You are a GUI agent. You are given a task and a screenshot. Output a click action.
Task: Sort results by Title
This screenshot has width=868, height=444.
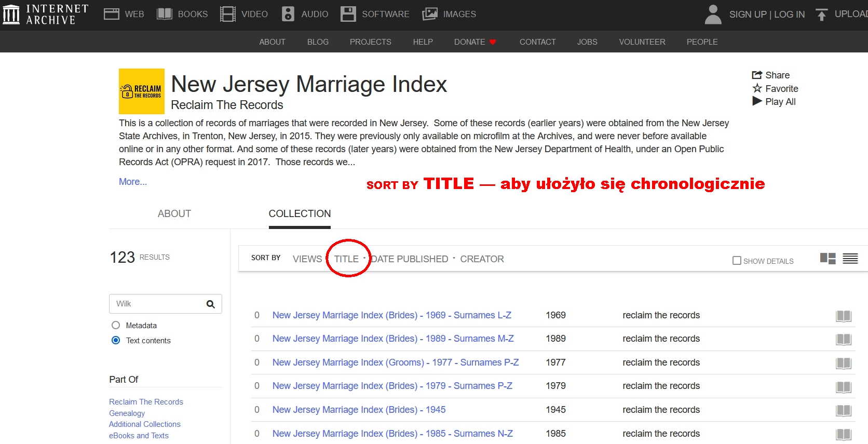point(346,259)
